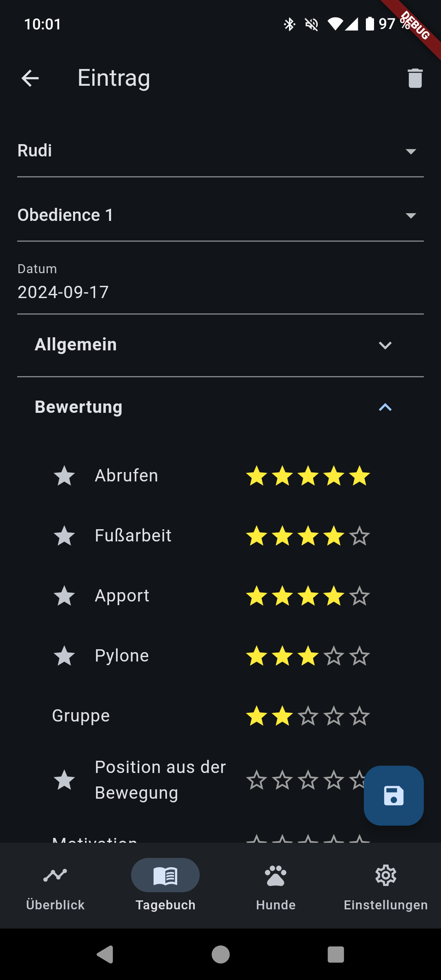This screenshot has height=980, width=441.
Task: Tap star icon beside Position aus der Bewegung
Action: click(65, 780)
